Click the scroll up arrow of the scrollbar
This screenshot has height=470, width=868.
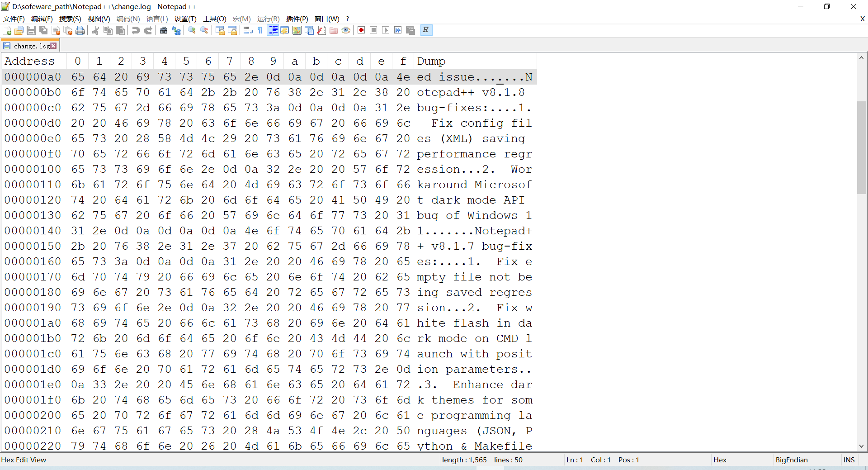click(x=861, y=58)
